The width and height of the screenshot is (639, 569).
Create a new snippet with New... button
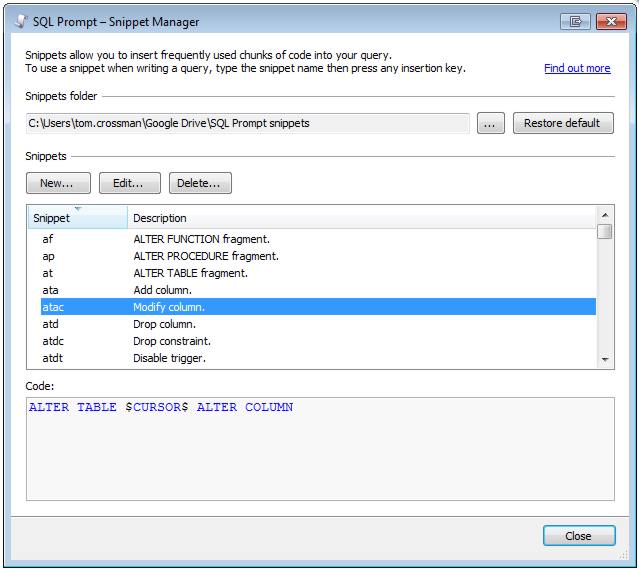click(58, 183)
